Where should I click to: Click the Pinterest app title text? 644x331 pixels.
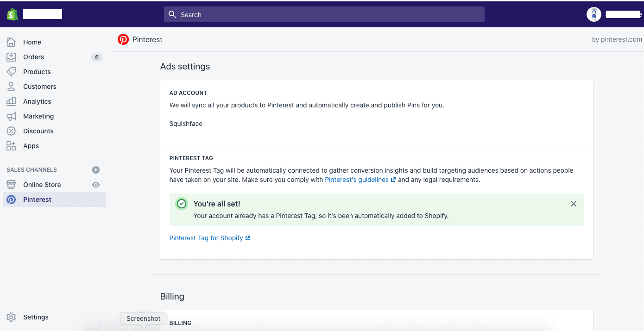click(147, 40)
